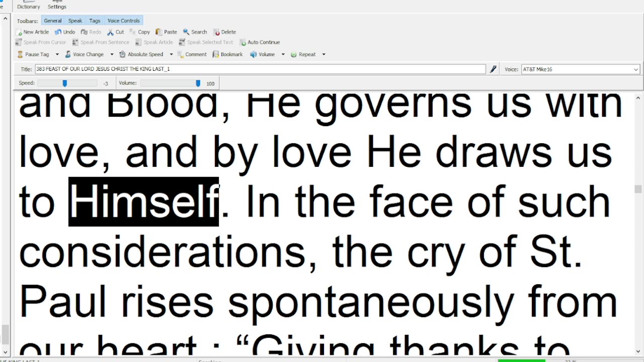Click the highlighted word Himself

[x=143, y=202]
